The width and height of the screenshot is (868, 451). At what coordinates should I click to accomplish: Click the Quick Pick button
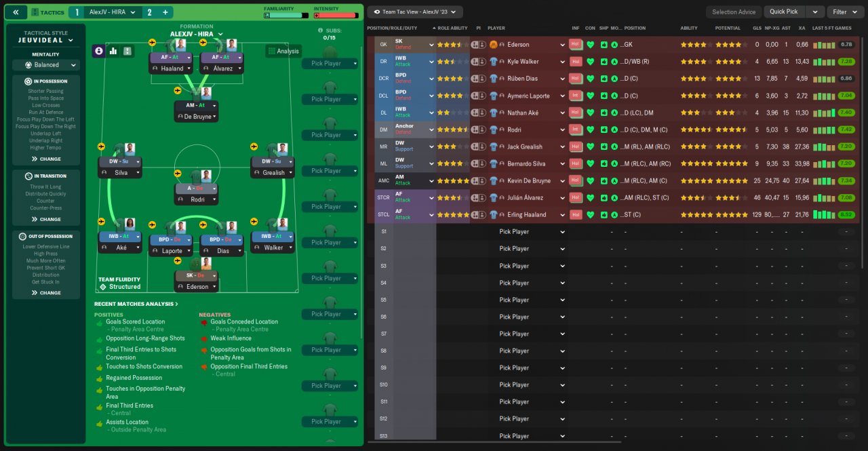click(784, 12)
